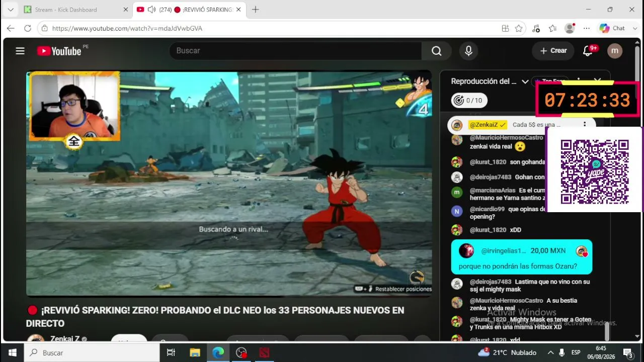The image size is (644, 362).
Task: Open Task View on the taskbar
Action: coord(171,352)
